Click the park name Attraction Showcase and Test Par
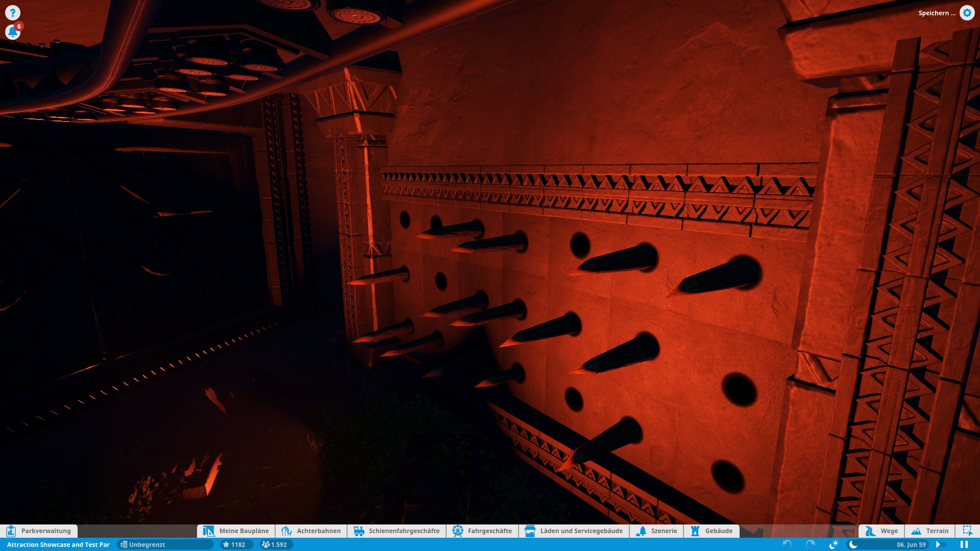The image size is (980, 551). click(x=58, y=544)
